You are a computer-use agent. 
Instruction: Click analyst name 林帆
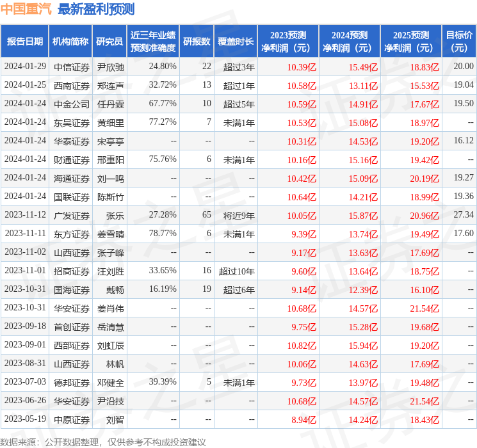pos(115,364)
